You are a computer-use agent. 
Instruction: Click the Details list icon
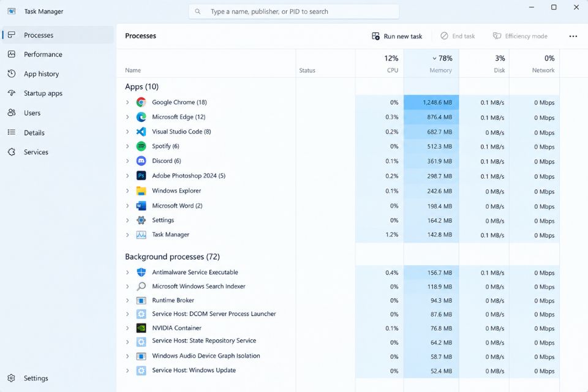click(x=12, y=132)
